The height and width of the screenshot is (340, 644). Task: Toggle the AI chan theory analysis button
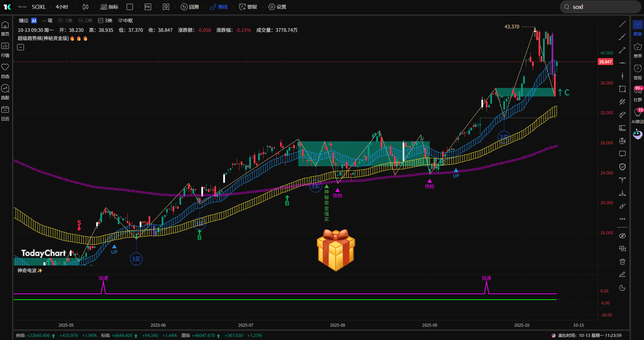34,21
